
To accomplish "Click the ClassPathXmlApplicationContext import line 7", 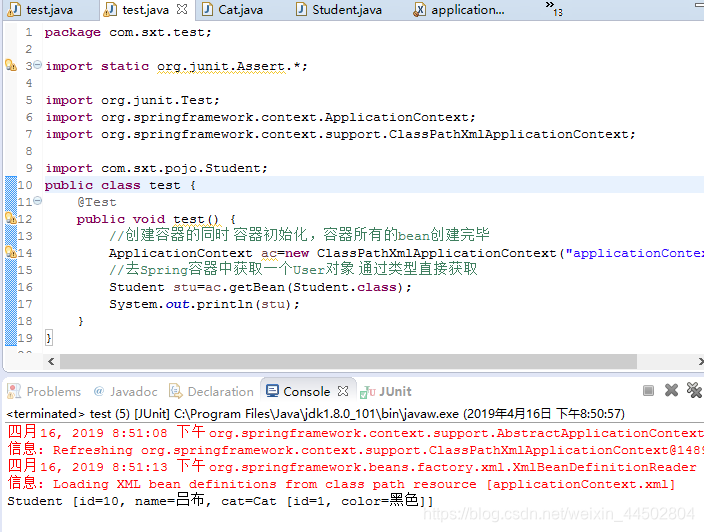I will (x=340, y=134).
